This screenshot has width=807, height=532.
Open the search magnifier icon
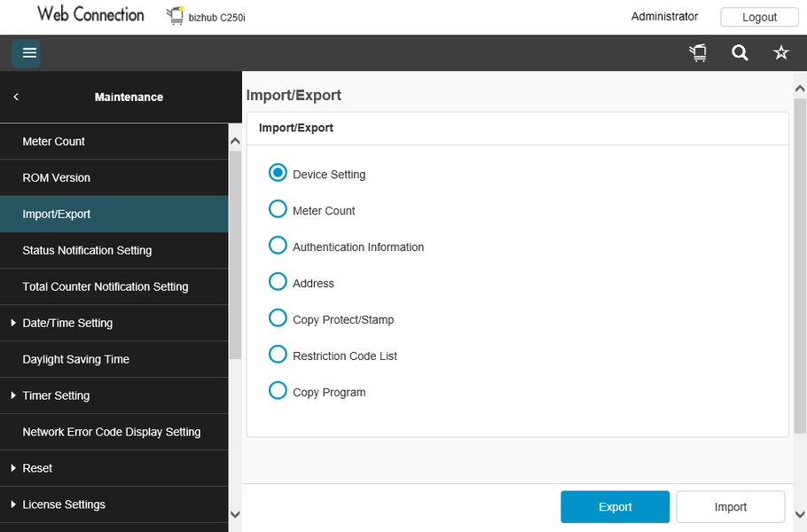[740, 53]
